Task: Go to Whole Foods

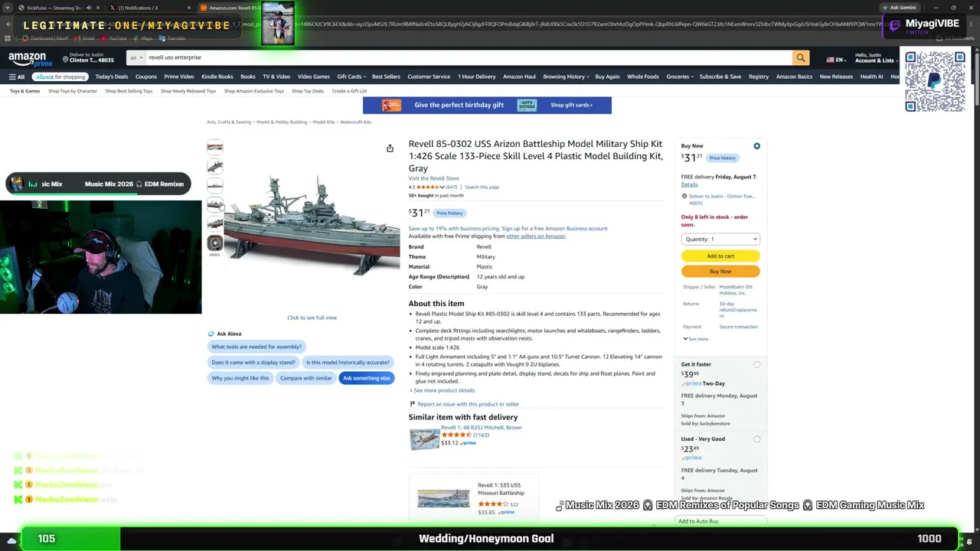Action: click(643, 77)
